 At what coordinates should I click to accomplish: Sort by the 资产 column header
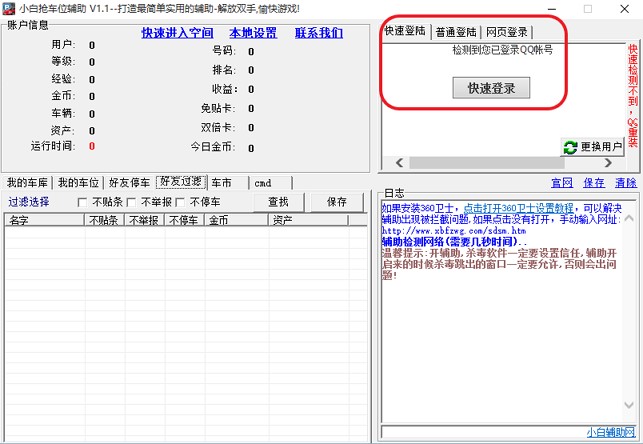pos(308,220)
